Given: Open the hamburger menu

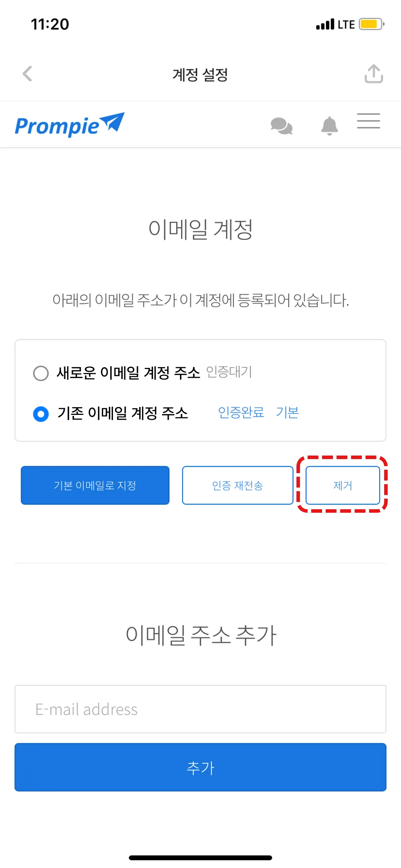Looking at the screenshot, I should point(368,121).
